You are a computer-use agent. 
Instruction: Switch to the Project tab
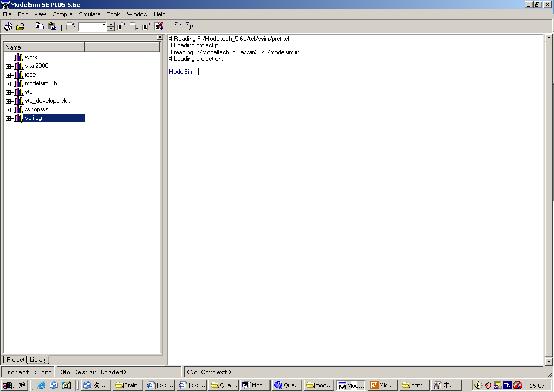point(15,359)
